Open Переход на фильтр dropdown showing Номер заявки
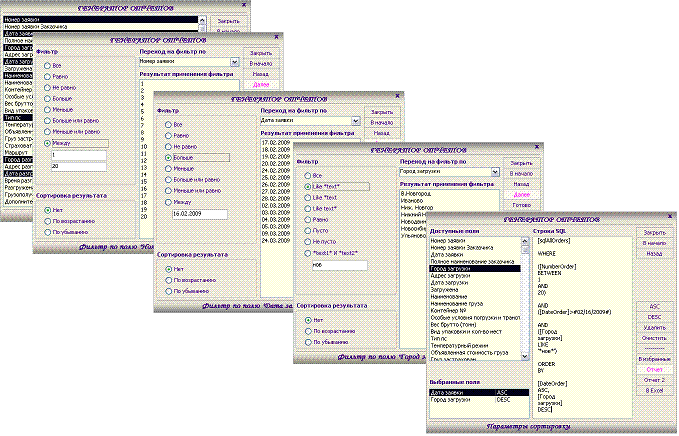The width and height of the screenshot is (679, 436). pyautogui.click(x=234, y=62)
